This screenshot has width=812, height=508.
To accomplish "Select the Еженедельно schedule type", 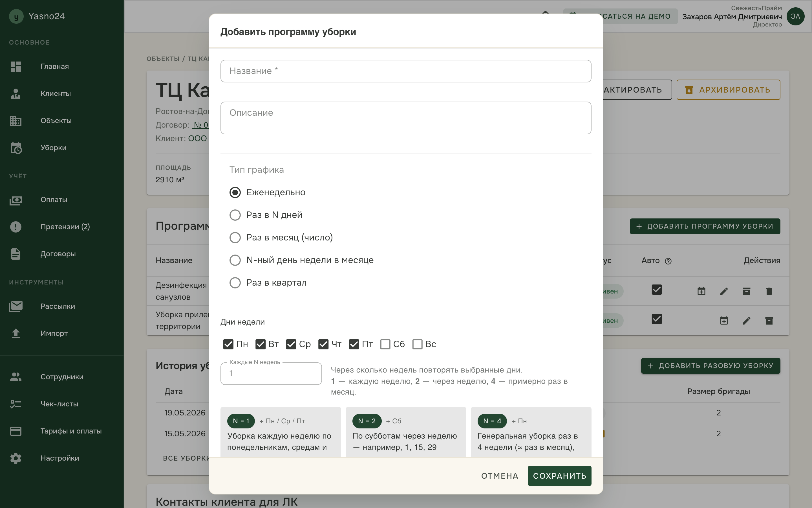I will 235,192.
